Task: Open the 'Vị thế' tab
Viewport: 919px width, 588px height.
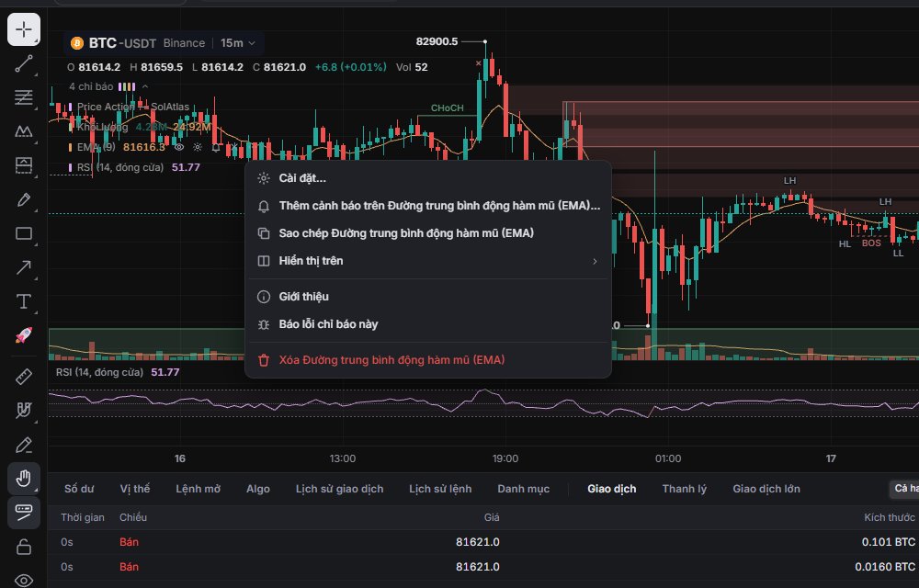Action: pyautogui.click(x=135, y=489)
